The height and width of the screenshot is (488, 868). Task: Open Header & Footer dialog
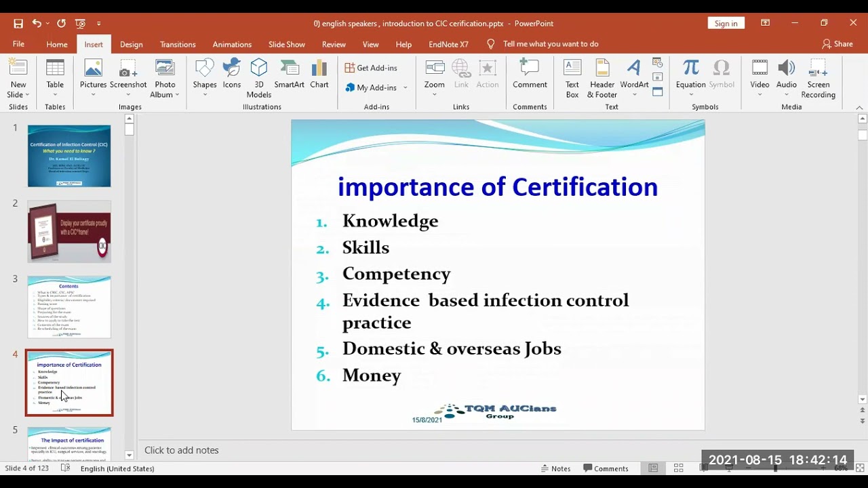[x=602, y=79]
